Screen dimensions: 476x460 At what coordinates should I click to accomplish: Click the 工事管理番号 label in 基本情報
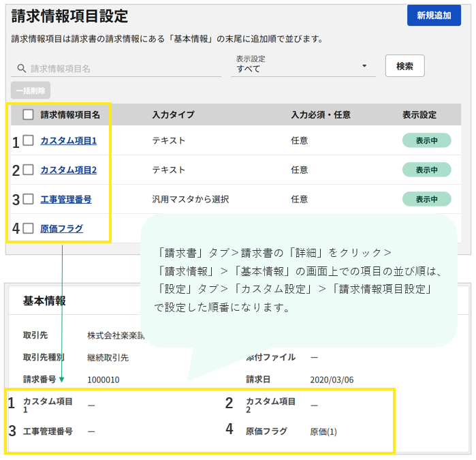(x=48, y=431)
